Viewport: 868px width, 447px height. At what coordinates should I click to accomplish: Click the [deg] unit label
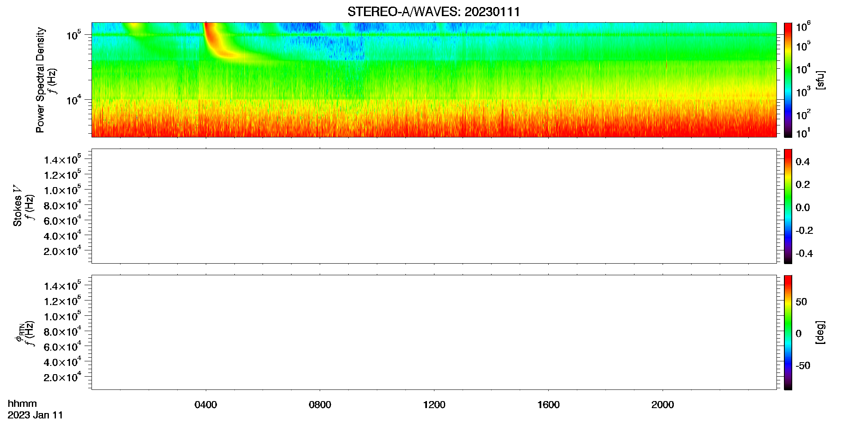click(x=820, y=332)
